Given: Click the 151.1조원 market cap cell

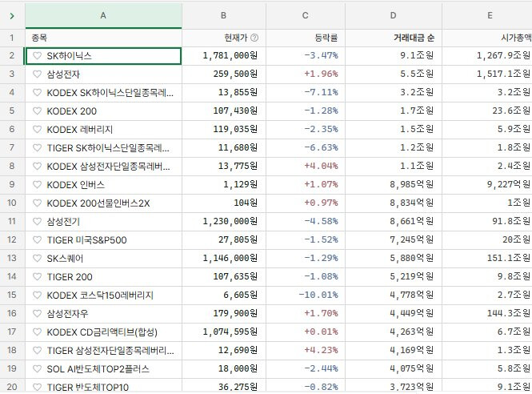Looking at the screenshot, I should point(487,258).
